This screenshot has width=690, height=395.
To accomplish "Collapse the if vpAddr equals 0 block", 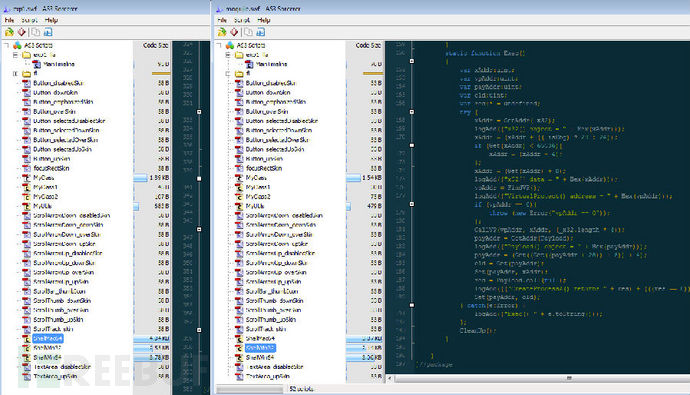I will pos(412,204).
